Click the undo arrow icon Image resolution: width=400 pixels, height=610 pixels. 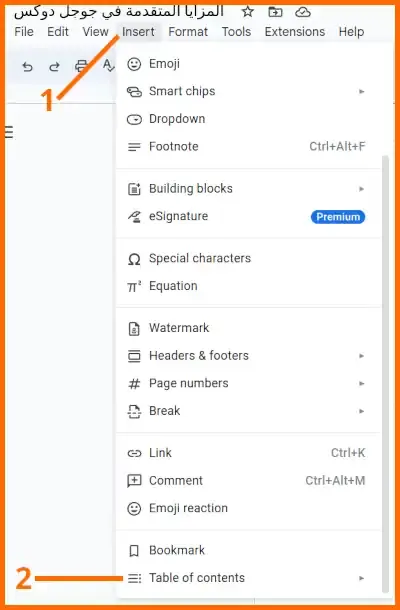click(x=27, y=67)
